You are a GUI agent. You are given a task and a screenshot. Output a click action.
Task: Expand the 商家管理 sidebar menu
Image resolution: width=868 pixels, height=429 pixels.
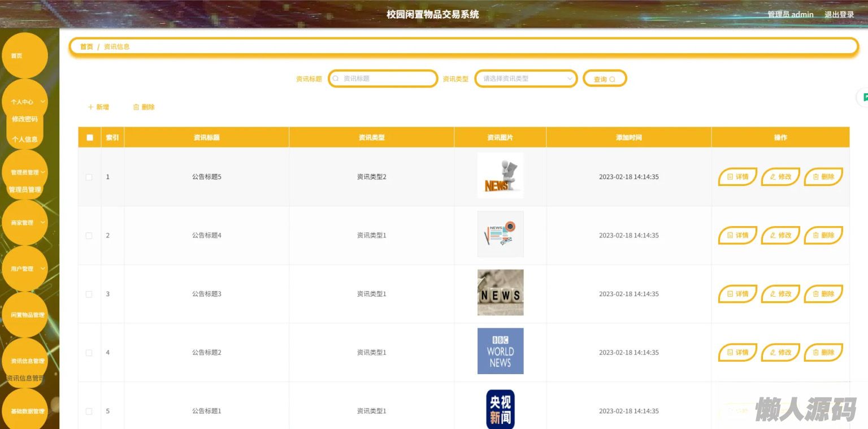coord(25,223)
